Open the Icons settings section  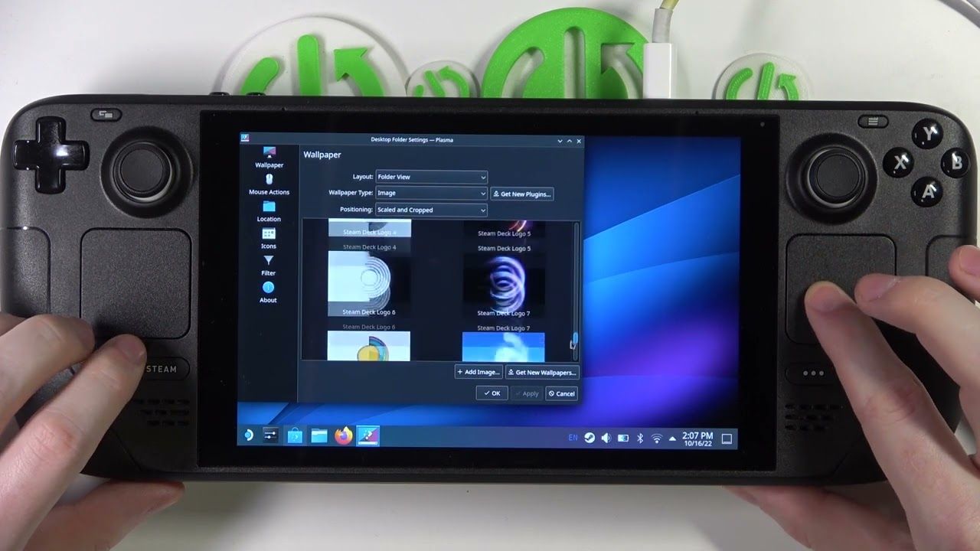269,239
